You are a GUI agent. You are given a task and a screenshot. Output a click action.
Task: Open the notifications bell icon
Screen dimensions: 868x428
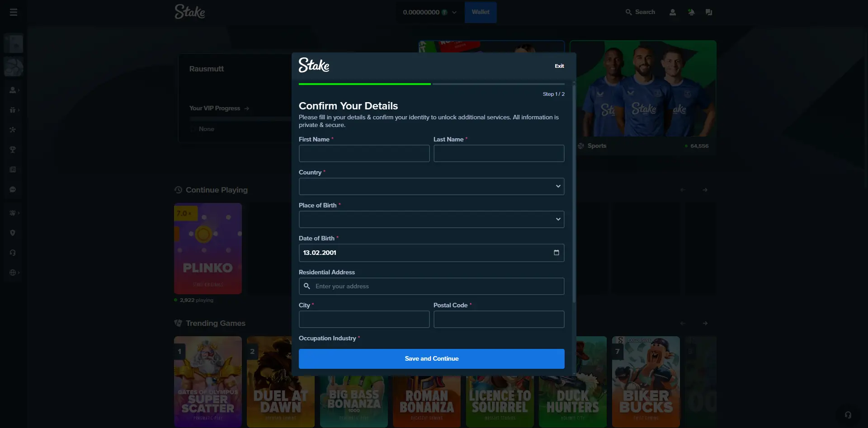point(691,12)
